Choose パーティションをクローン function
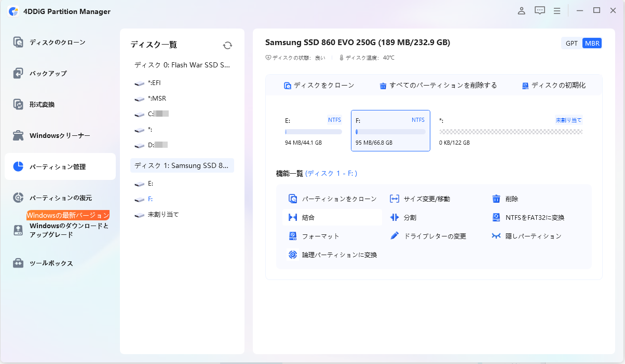625x364 pixels. click(332, 199)
